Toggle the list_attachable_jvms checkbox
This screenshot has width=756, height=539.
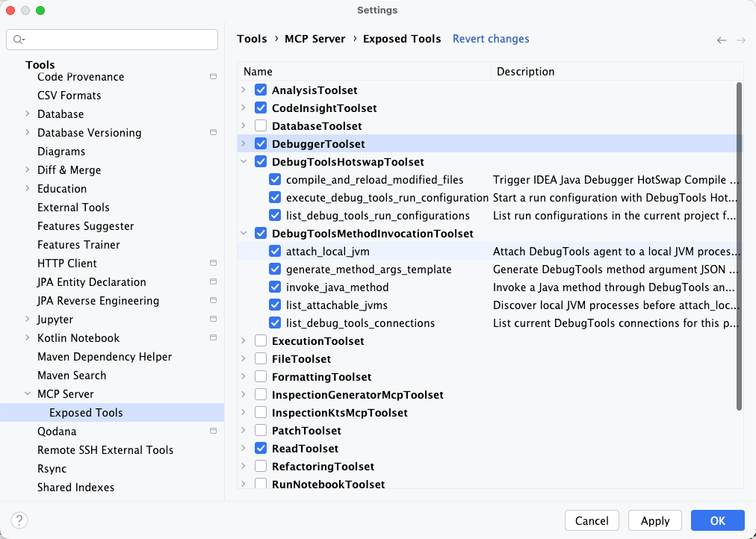[x=275, y=305]
